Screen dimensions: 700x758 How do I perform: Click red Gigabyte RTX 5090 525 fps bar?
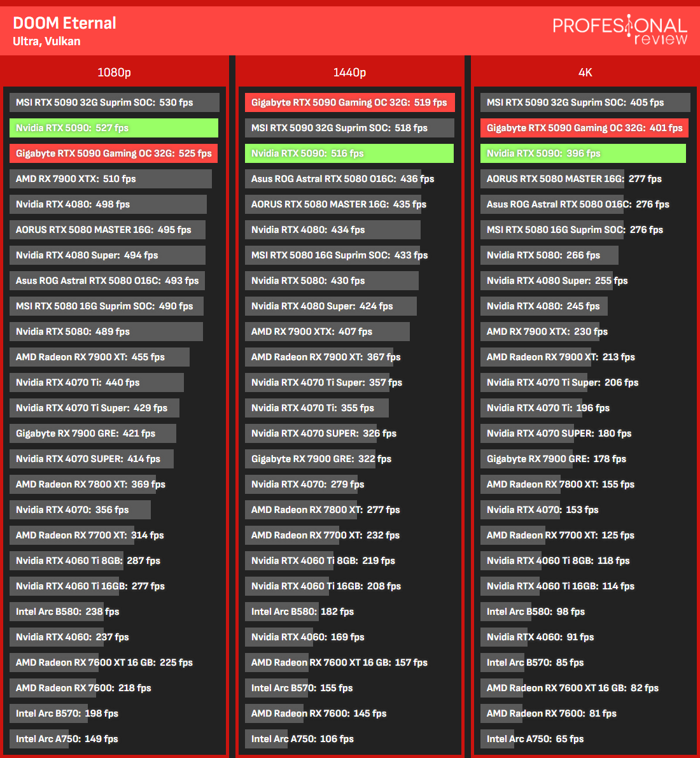pos(114,154)
